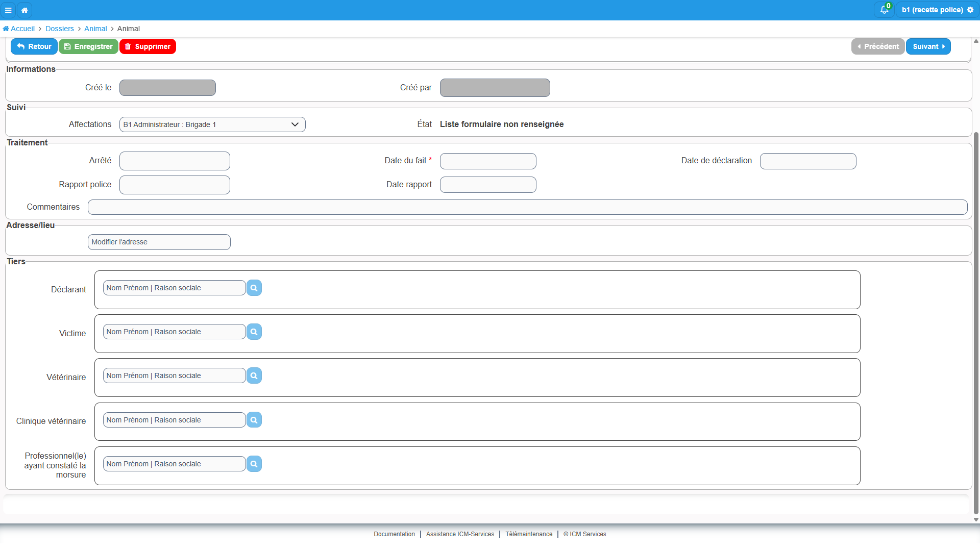Click the vertical page scrollbar

tap(976, 322)
